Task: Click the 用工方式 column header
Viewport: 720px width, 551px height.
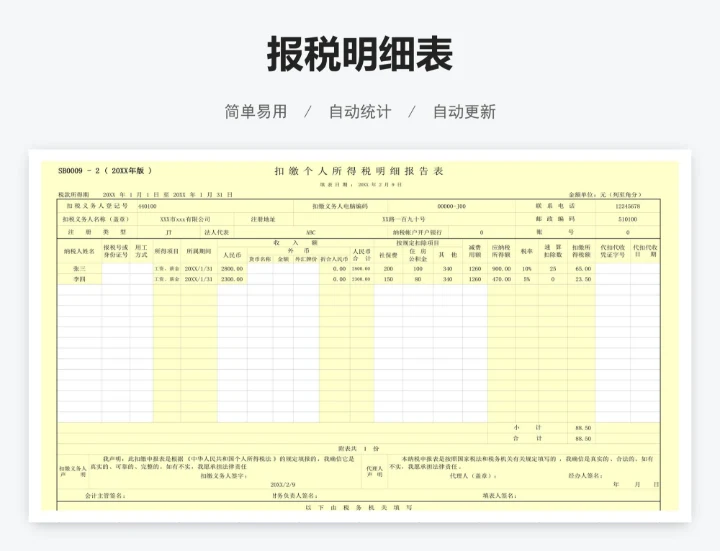Action: coord(141,251)
